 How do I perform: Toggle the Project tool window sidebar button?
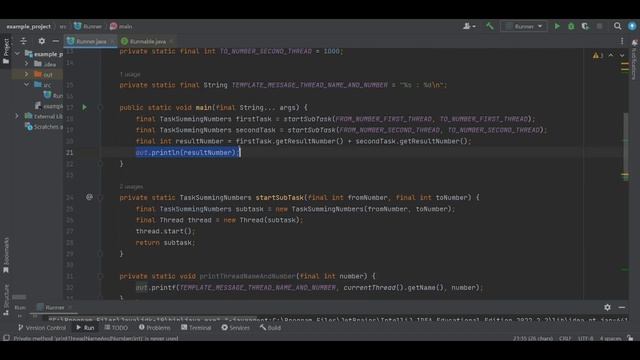pos(6,51)
